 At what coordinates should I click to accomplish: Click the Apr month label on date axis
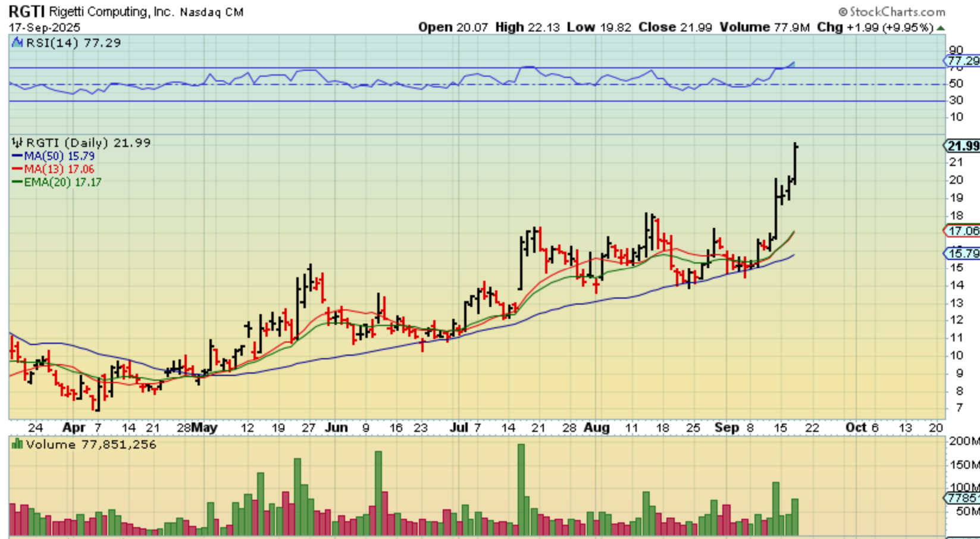[x=74, y=428]
